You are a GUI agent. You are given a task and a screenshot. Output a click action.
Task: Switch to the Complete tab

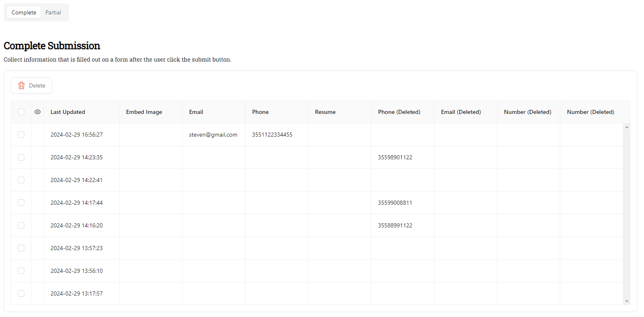24,12
